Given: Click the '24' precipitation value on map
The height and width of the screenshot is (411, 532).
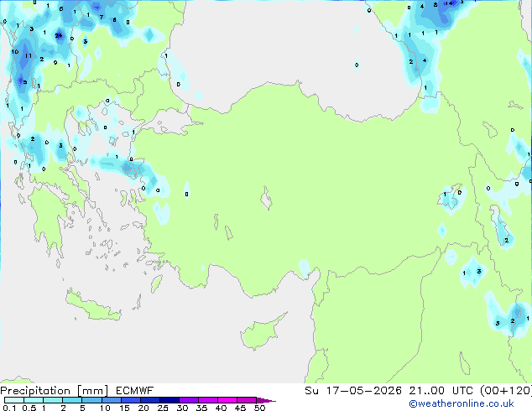Looking at the screenshot, I should point(59,35).
